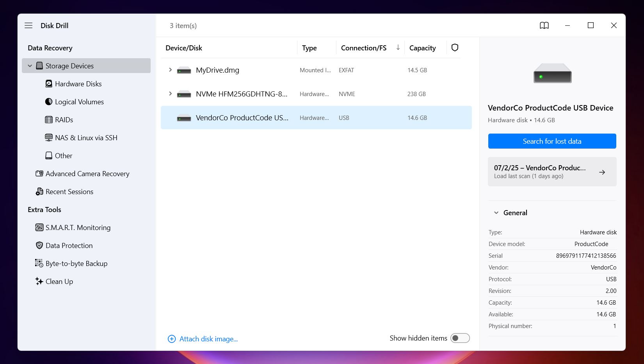
Task: Click the plus icon beside Attach disk image
Action: point(172,339)
